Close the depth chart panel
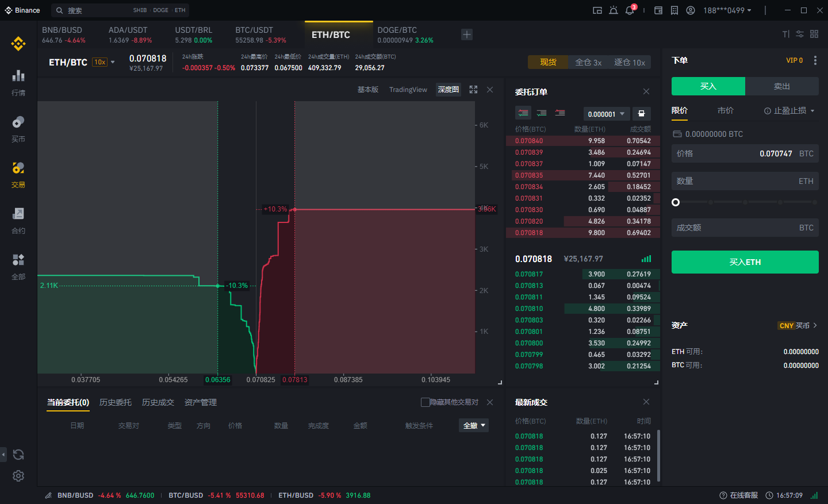The image size is (828, 504). point(490,90)
